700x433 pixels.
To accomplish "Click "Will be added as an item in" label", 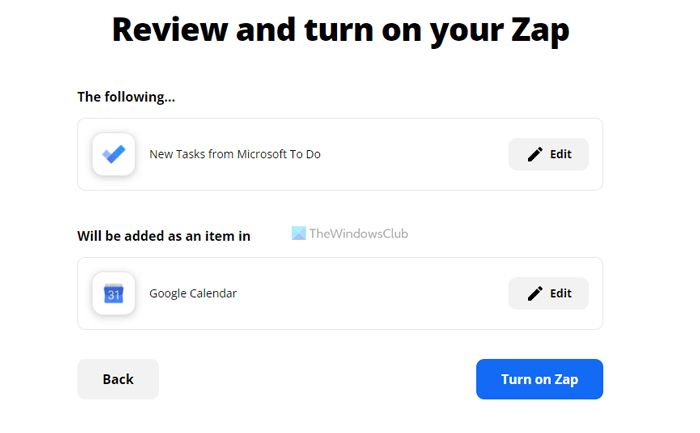I will point(164,236).
